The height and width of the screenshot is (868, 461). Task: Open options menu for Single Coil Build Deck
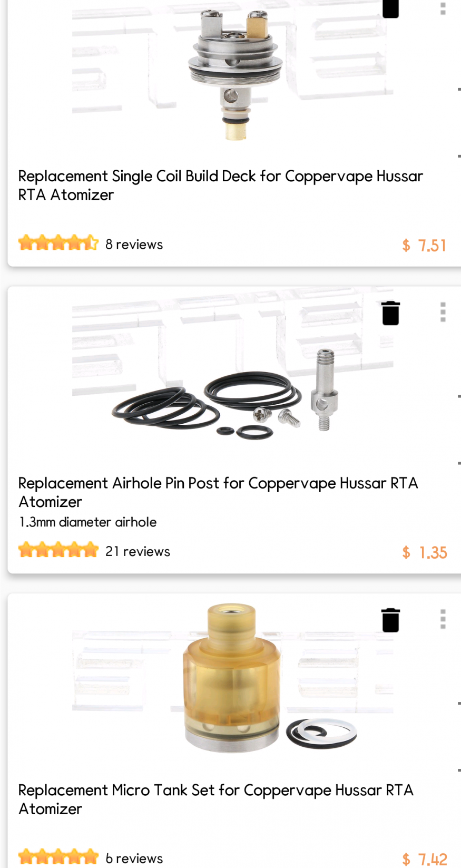(443, 7)
